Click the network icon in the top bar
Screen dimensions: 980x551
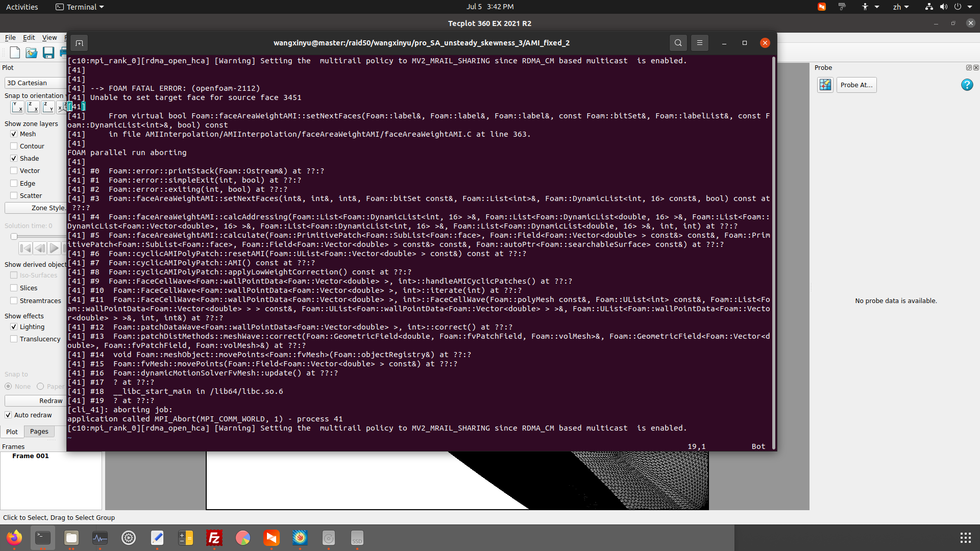pyautogui.click(x=929, y=7)
